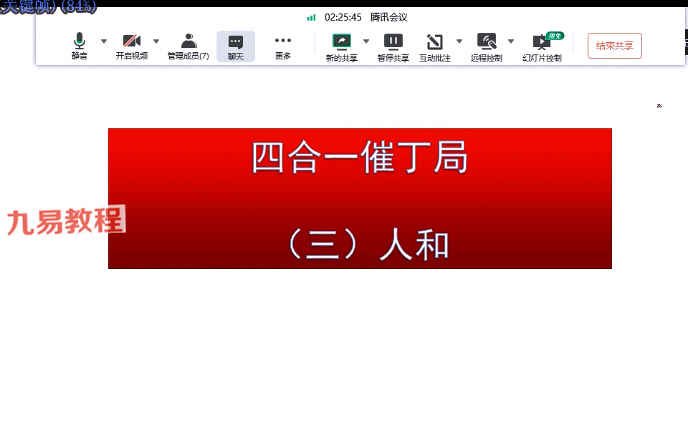The width and height of the screenshot is (688, 442).
Task: Expand remote control options arrow
Action: pos(511,41)
